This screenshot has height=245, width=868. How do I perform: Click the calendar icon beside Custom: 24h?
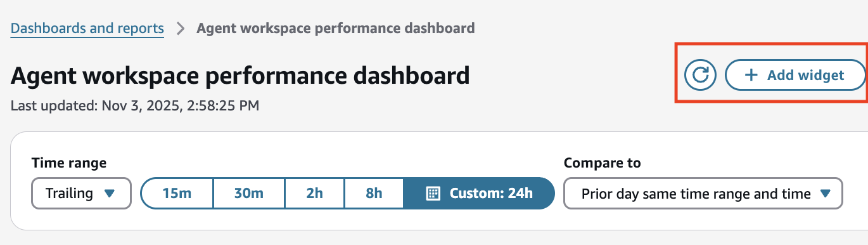[433, 194]
